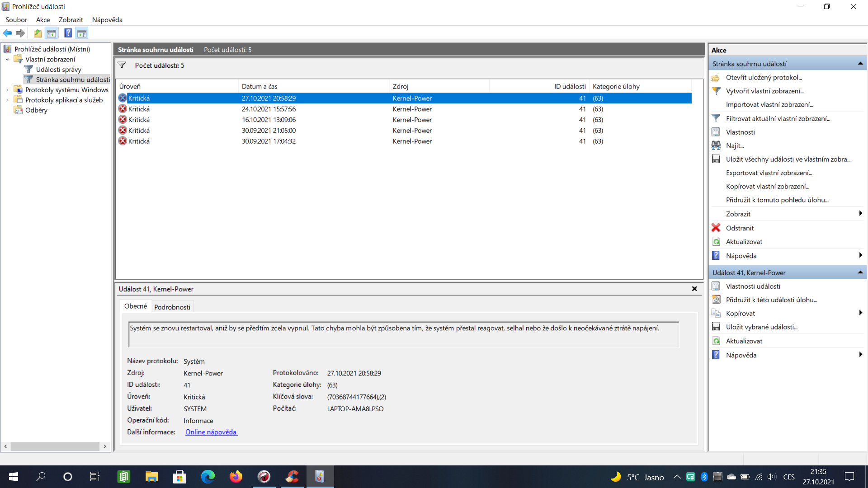Open Firefox from the taskbar
The width and height of the screenshot is (868, 488).
coord(236,477)
